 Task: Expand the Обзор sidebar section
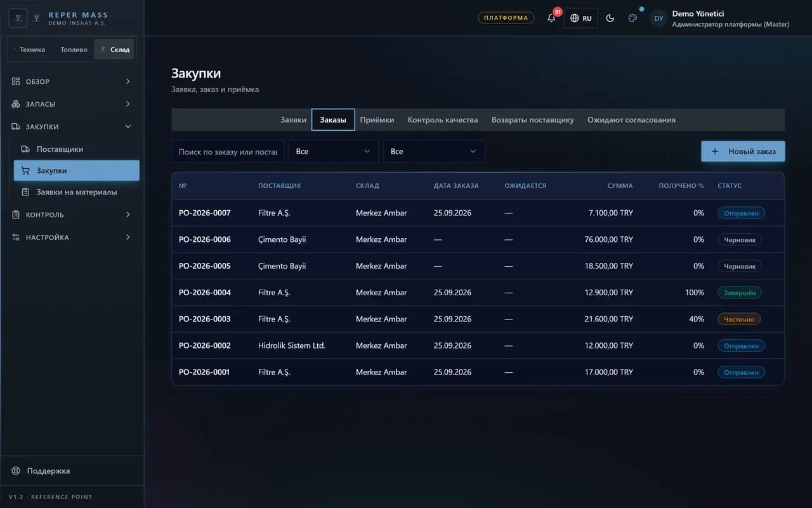click(x=72, y=81)
